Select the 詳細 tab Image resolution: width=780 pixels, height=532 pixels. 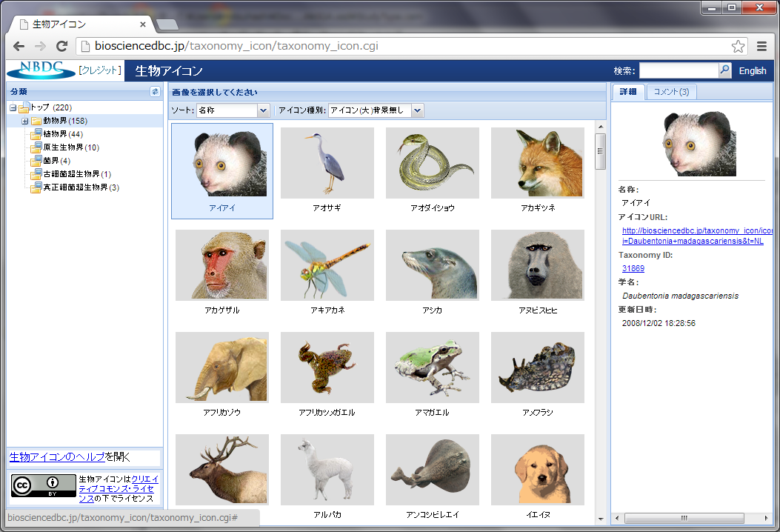(x=628, y=92)
